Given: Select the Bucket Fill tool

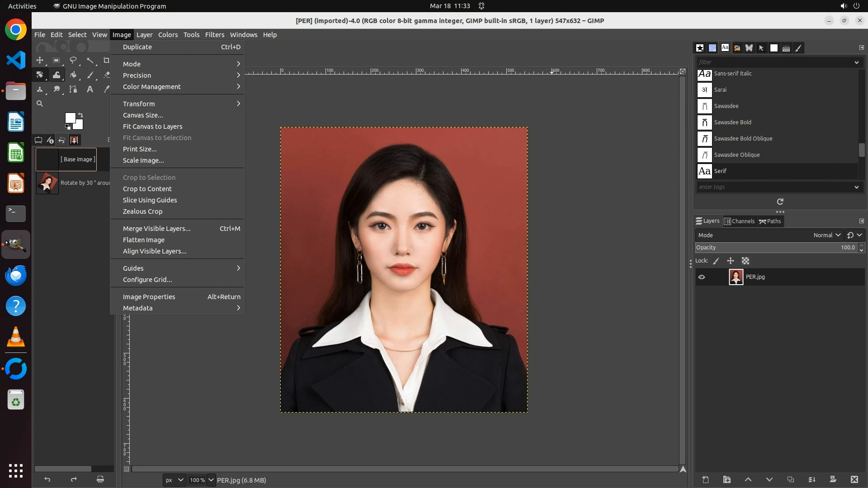Looking at the screenshot, I should 73,75.
